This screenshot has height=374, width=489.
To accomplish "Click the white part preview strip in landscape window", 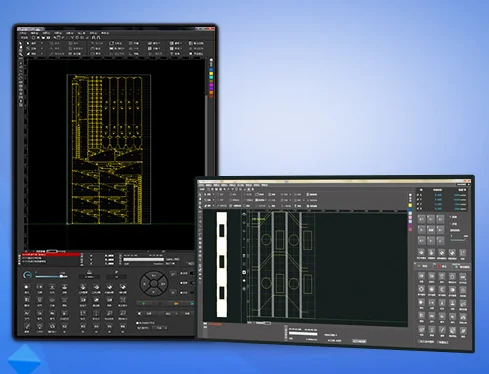I will point(222,264).
